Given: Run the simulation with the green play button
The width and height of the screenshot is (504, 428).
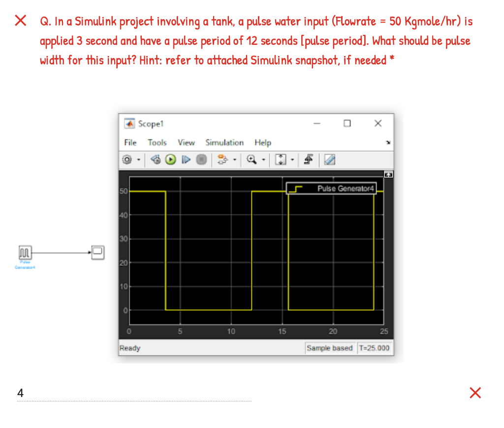Looking at the screenshot, I should pos(171,159).
